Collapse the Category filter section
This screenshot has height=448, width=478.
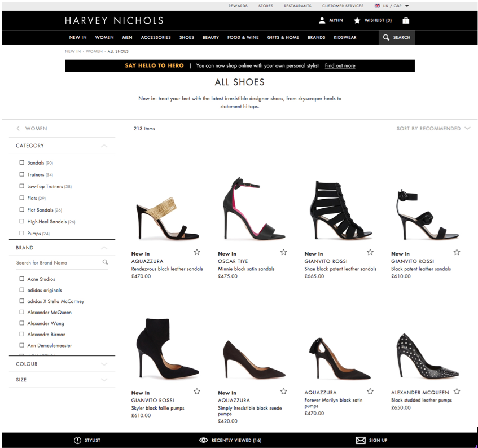point(104,146)
